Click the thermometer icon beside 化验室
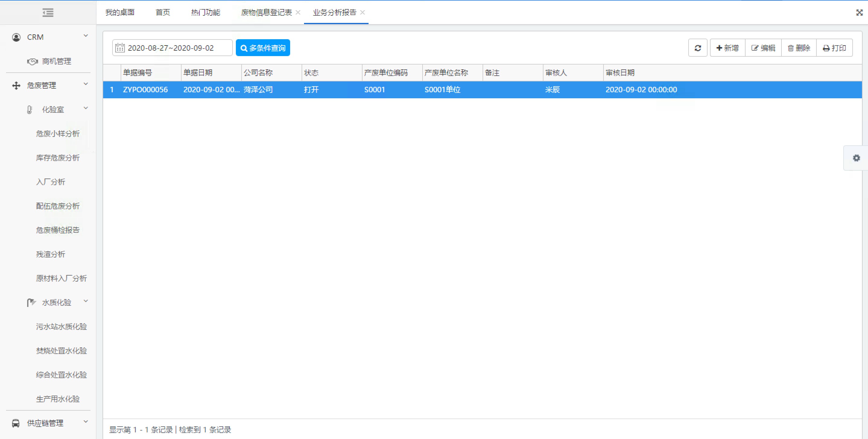This screenshot has width=868, height=439. coord(30,110)
